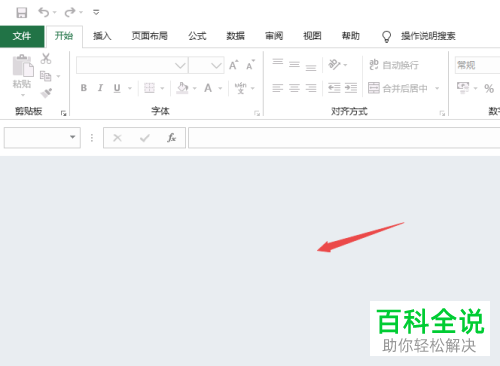Click the Name Box field
Screen dimensions: 500x366
tap(42, 138)
